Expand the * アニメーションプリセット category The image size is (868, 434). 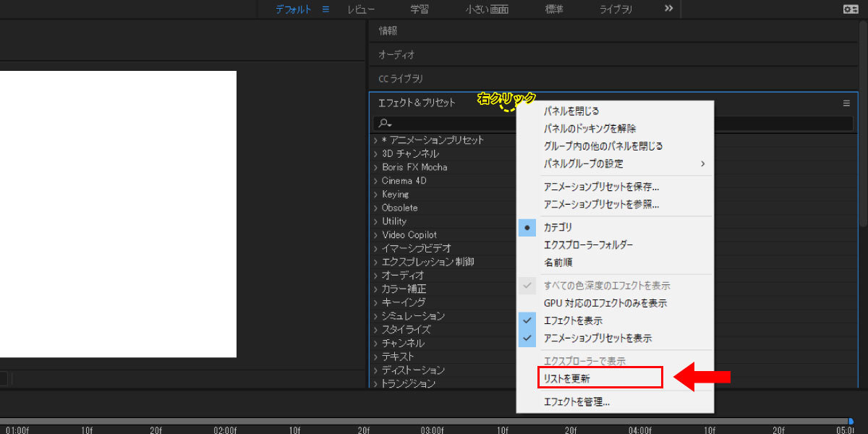click(x=376, y=140)
